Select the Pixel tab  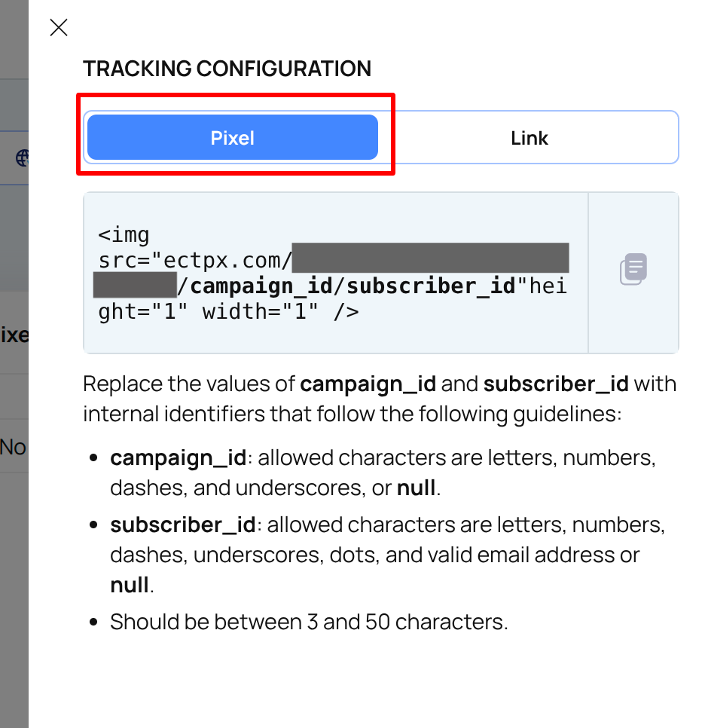click(233, 137)
